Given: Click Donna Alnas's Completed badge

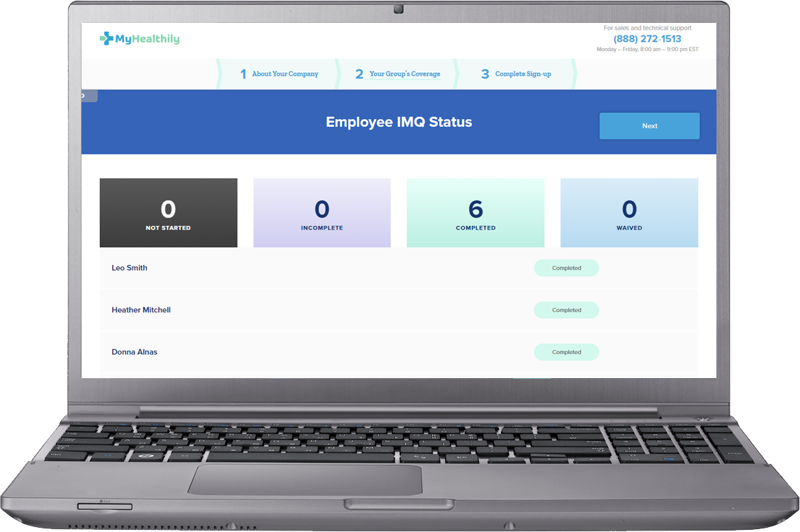Looking at the screenshot, I should 566,351.
